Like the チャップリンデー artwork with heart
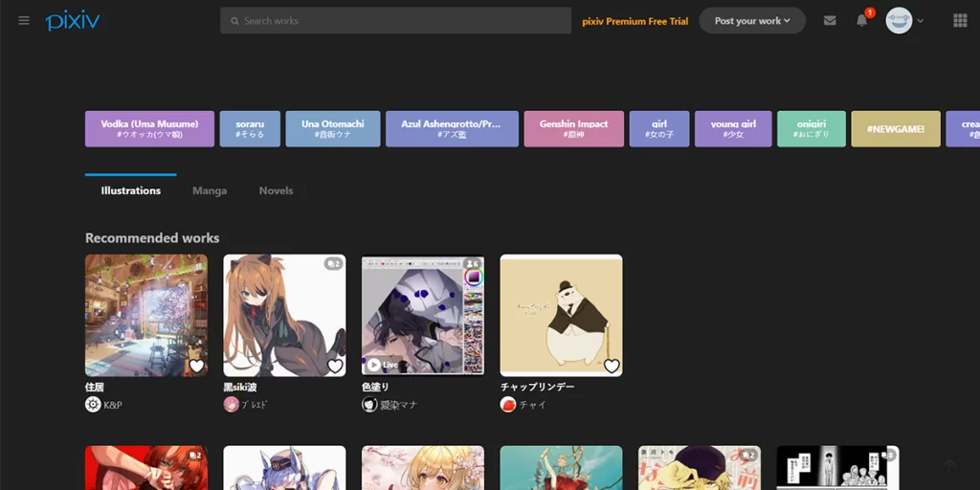The height and width of the screenshot is (490, 980). pos(612,366)
